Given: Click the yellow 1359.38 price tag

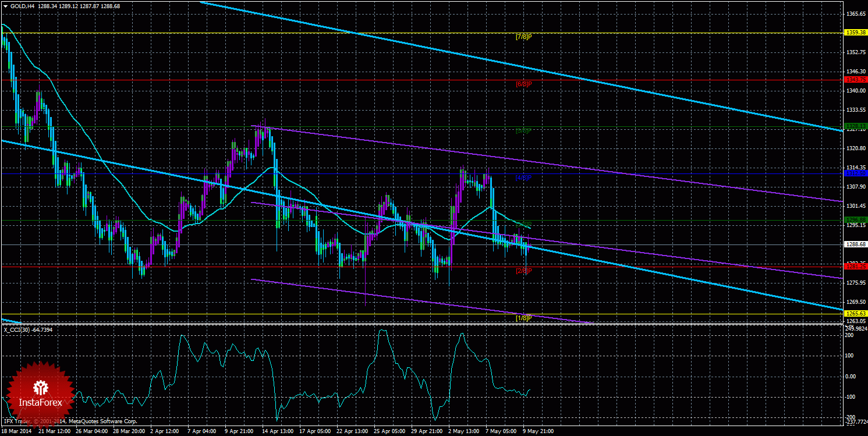Looking at the screenshot, I should (x=855, y=33).
